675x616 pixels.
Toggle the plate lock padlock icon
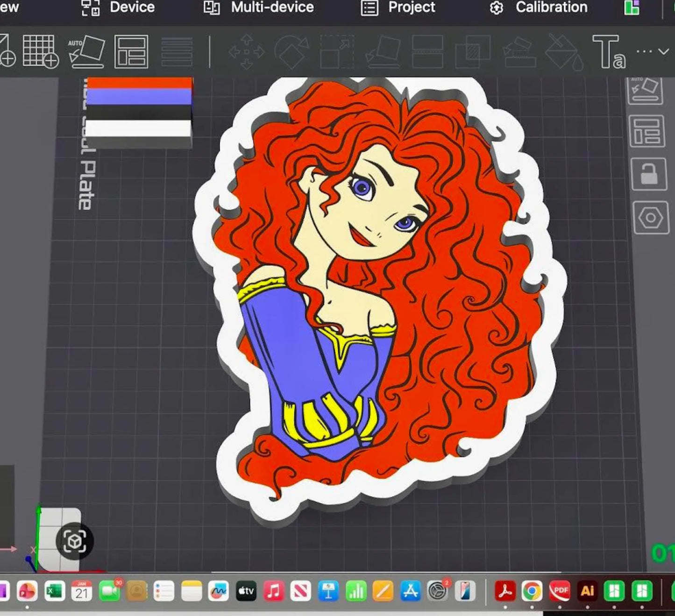[x=649, y=174]
